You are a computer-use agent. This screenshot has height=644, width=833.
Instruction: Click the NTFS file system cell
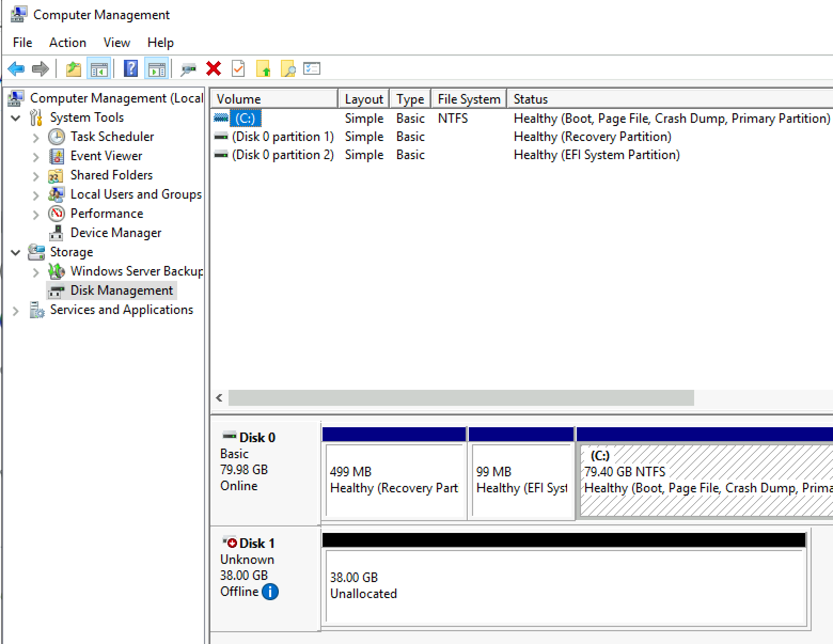[453, 118]
